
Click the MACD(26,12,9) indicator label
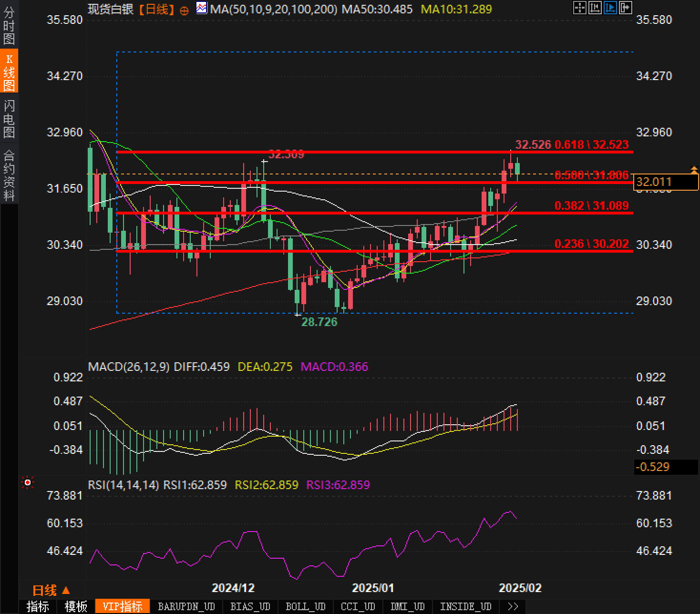pyautogui.click(x=129, y=367)
